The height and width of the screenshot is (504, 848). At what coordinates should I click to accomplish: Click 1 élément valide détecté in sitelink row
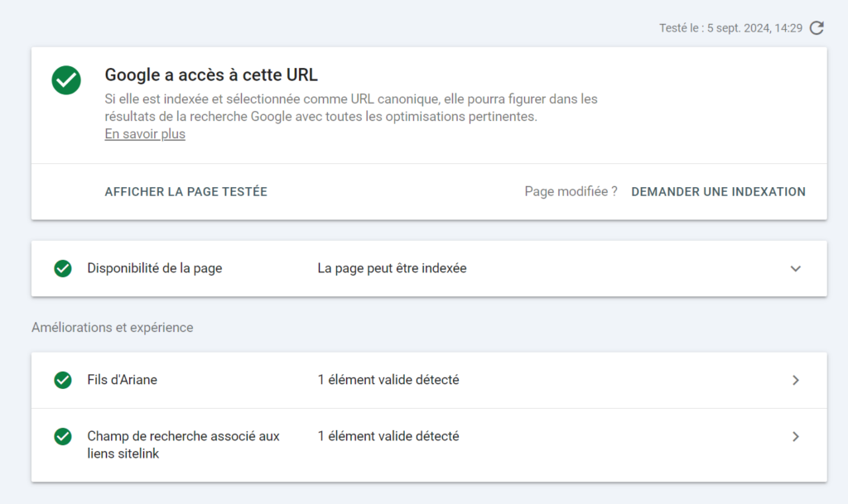(x=388, y=436)
